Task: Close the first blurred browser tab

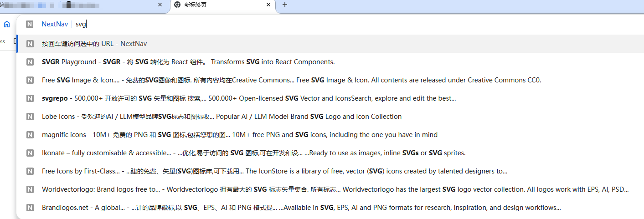Action: coord(160,5)
